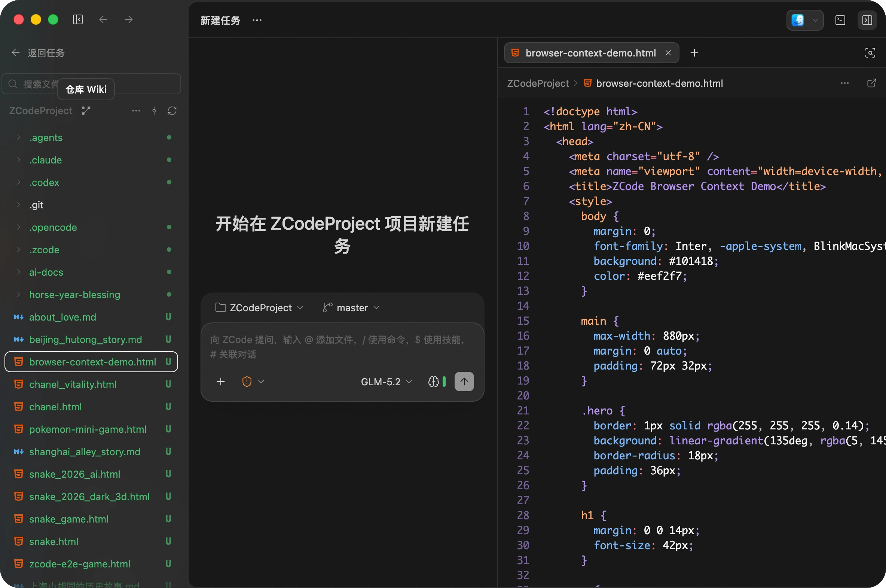Send the prompt with the up-arrow button

pyautogui.click(x=464, y=382)
